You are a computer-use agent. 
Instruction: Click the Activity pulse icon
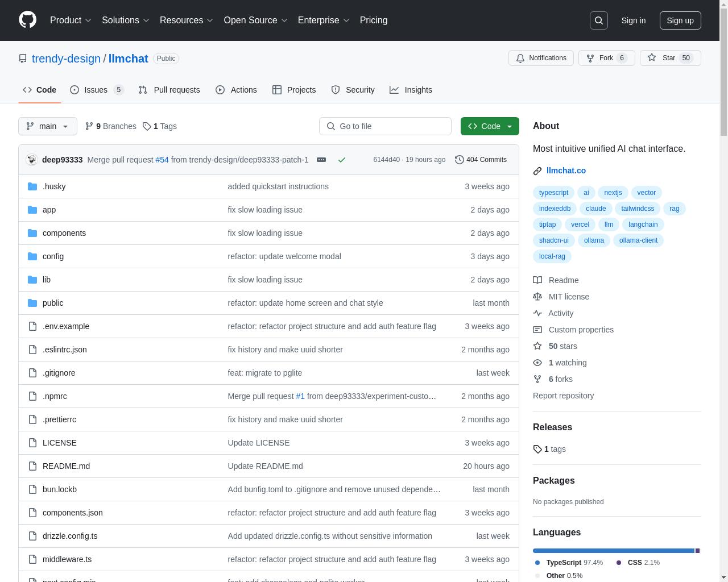(537, 313)
